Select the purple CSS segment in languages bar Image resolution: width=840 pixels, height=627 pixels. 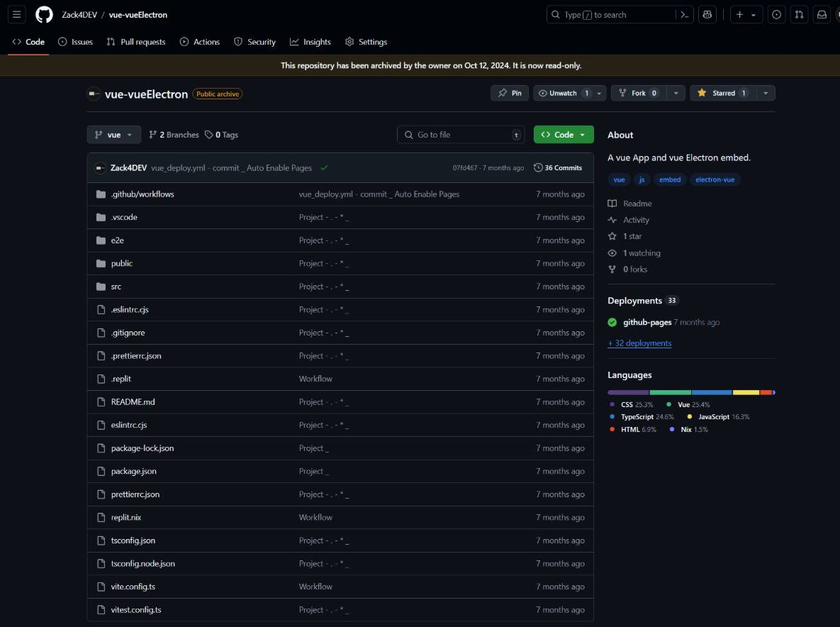pos(628,392)
